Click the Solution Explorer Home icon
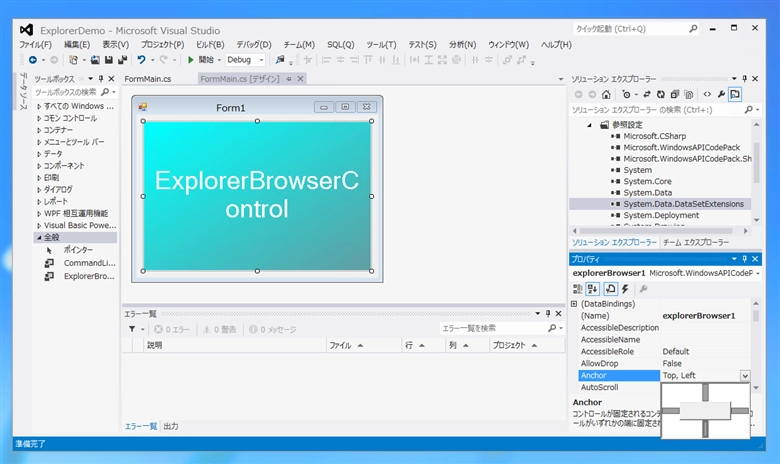780x464 pixels. pyautogui.click(x=606, y=94)
